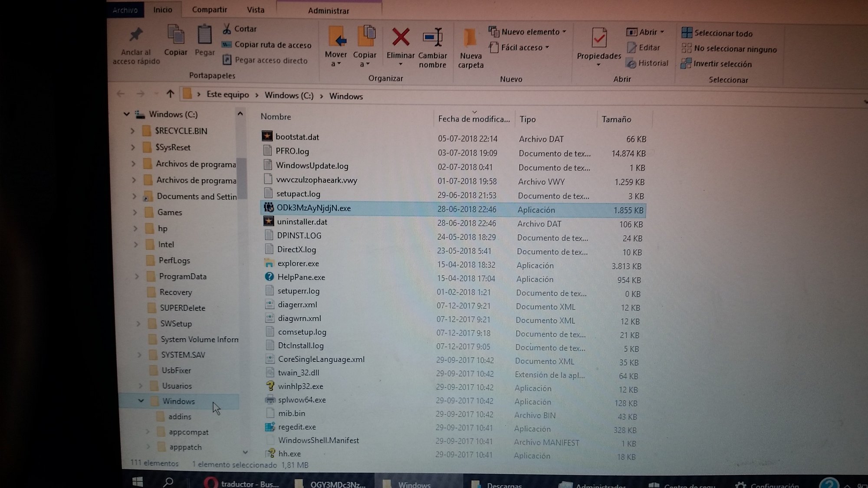Select the SUPERDelete folder in tree

coord(182,308)
